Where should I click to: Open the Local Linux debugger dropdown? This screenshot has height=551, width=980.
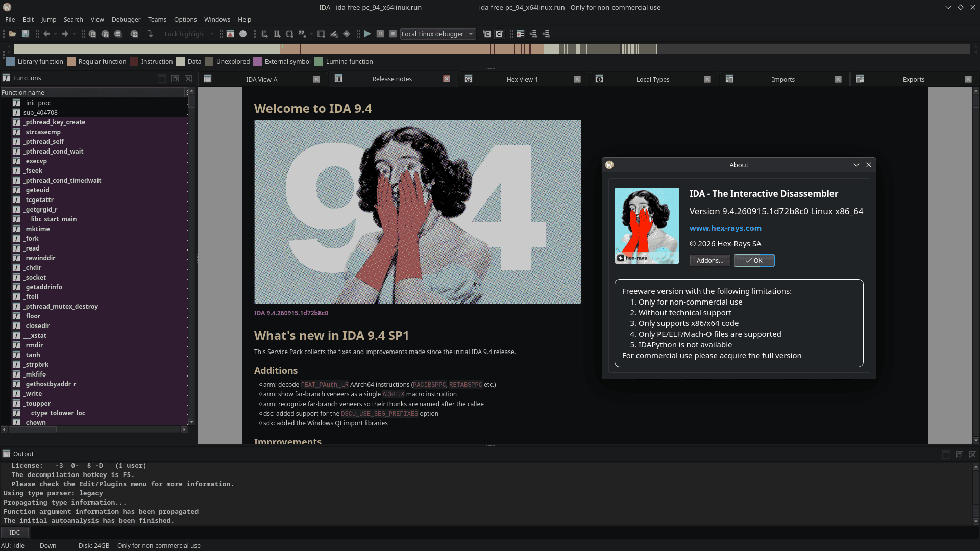(x=438, y=34)
